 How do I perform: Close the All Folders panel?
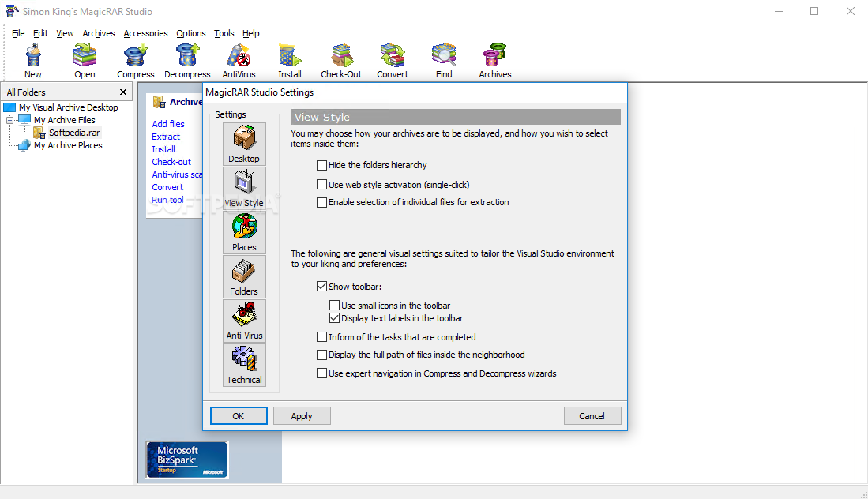(123, 92)
